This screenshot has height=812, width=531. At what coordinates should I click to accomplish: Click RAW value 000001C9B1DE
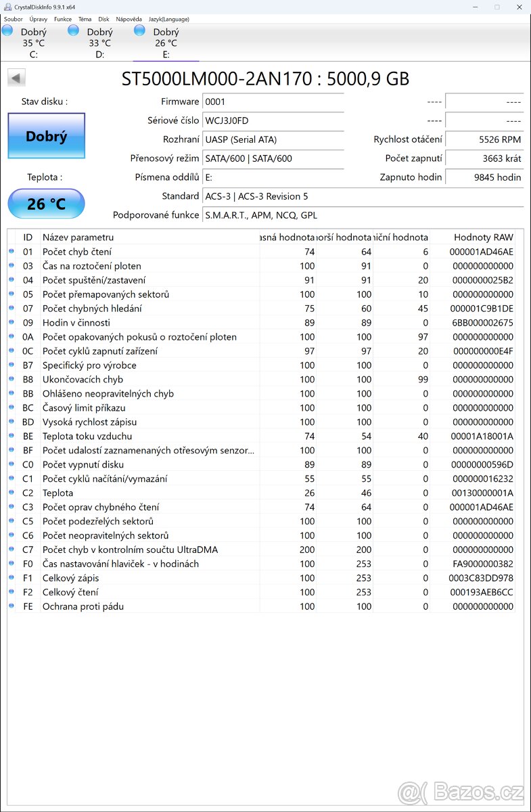click(x=482, y=309)
